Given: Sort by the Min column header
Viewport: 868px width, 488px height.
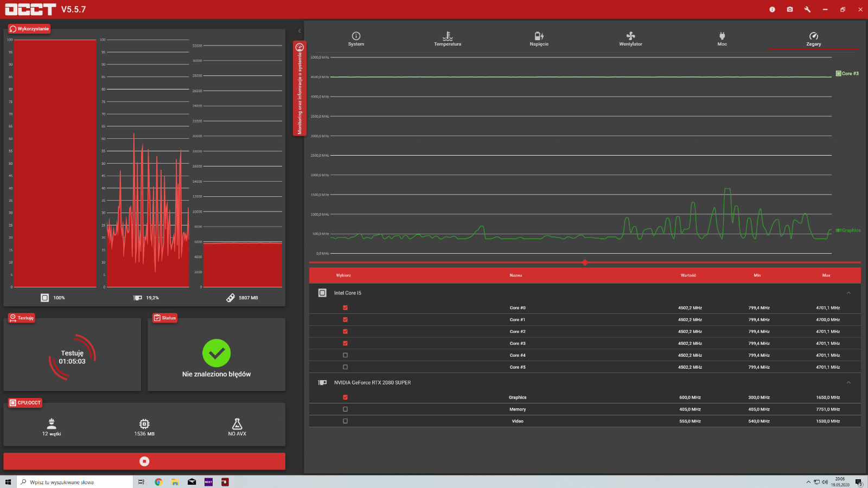Looking at the screenshot, I should coord(757,275).
